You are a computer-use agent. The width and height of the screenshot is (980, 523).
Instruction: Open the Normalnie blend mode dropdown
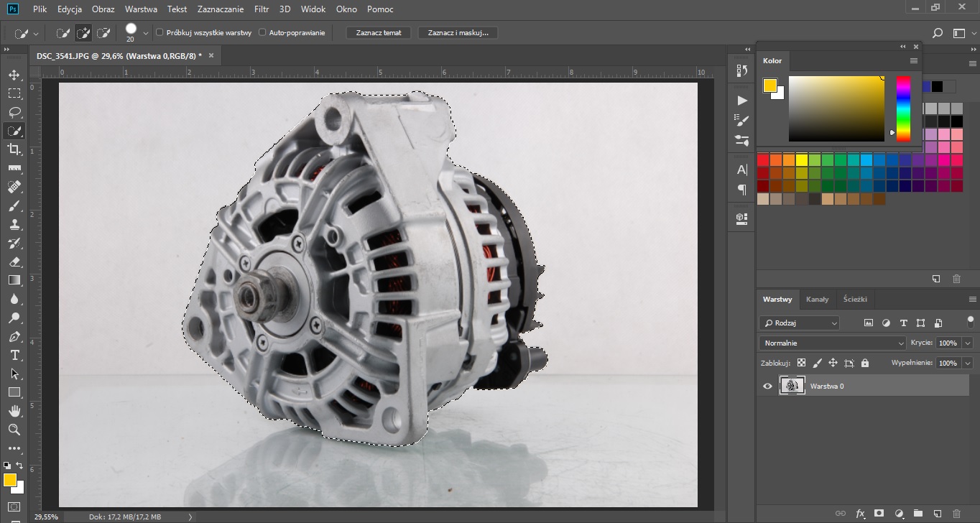(x=833, y=343)
